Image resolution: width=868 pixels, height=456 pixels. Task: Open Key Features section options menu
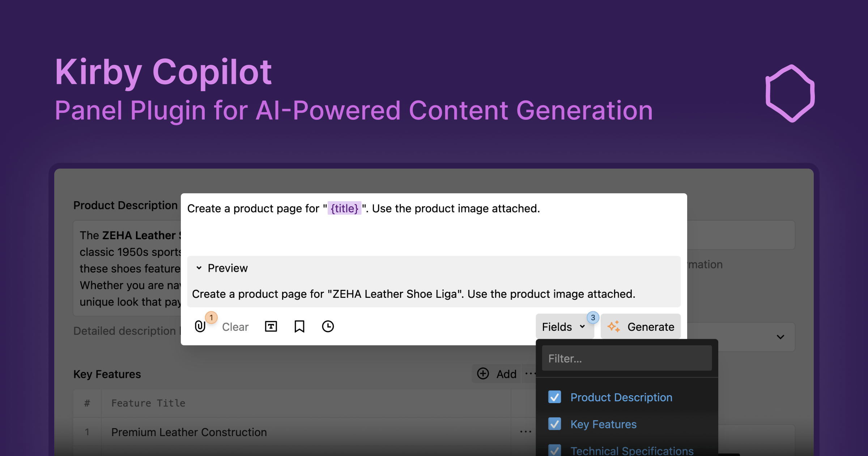[x=529, y=374]
